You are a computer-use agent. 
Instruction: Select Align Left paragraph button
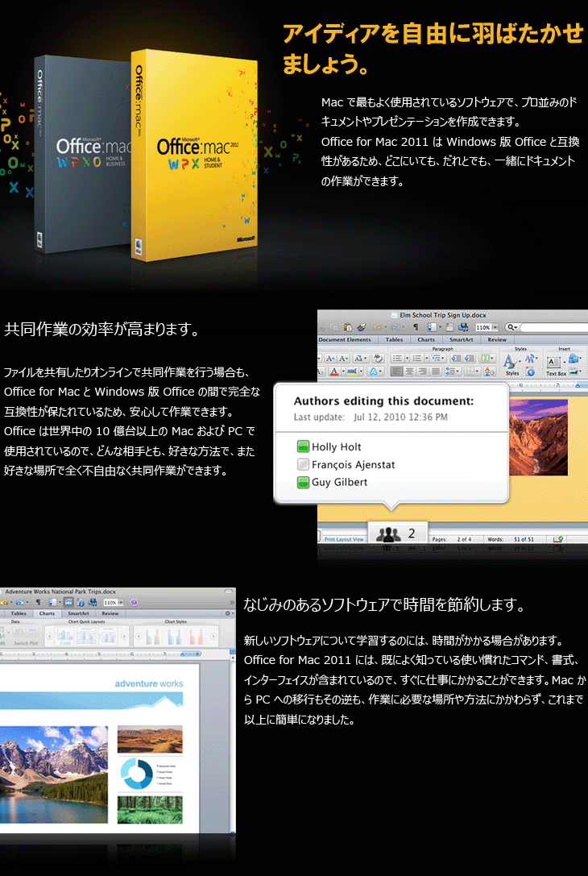click(x=398, y=372)
